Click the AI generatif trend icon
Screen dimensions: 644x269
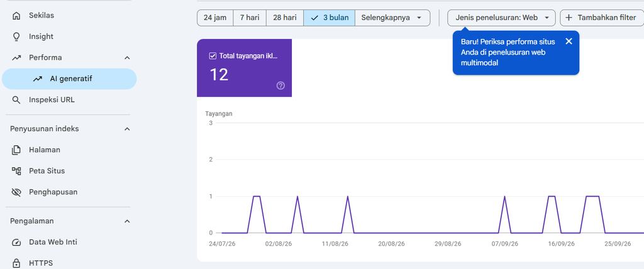point(37,79)
